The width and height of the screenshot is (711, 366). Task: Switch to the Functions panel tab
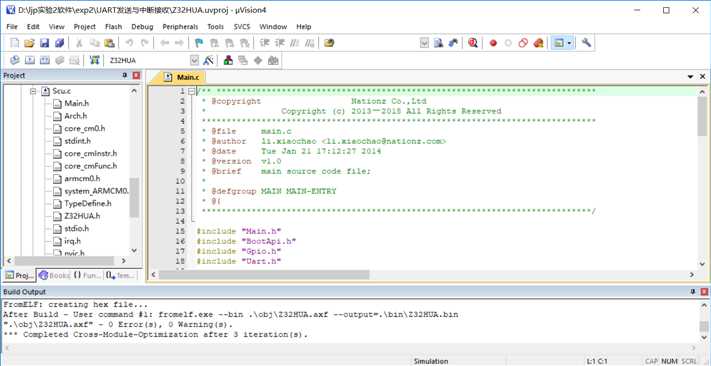tap(87, 275)
